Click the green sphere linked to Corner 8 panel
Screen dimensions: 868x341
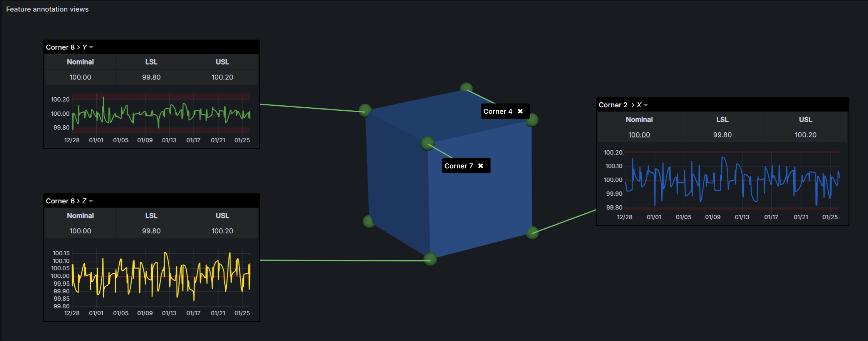point(365,110)
